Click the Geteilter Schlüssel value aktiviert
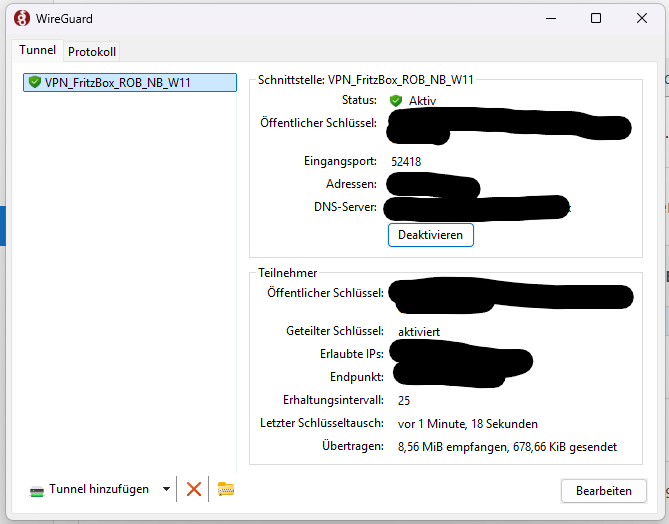The image size is (669, 524). click(x=419, y=332)
